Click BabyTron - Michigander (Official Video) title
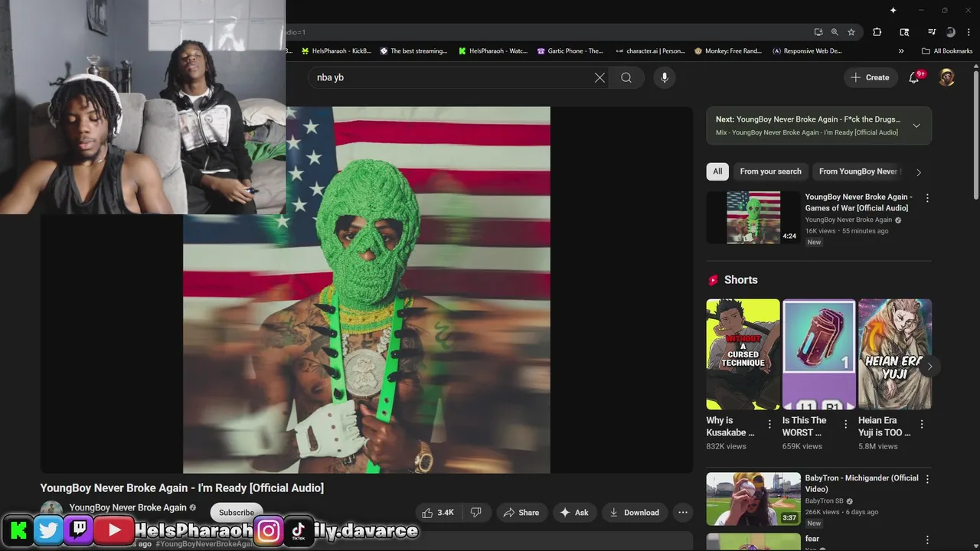This screenshot has width=980, height=551. coord(861,483)
